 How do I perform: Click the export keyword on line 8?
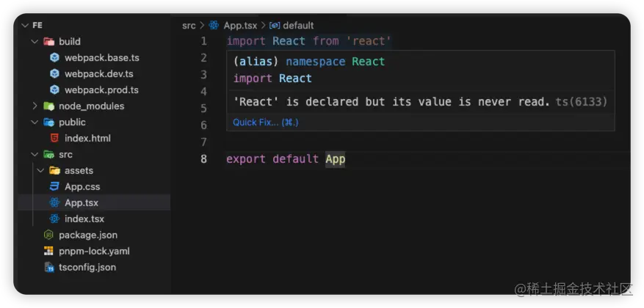pyautogui.click(x=246, y=158)
